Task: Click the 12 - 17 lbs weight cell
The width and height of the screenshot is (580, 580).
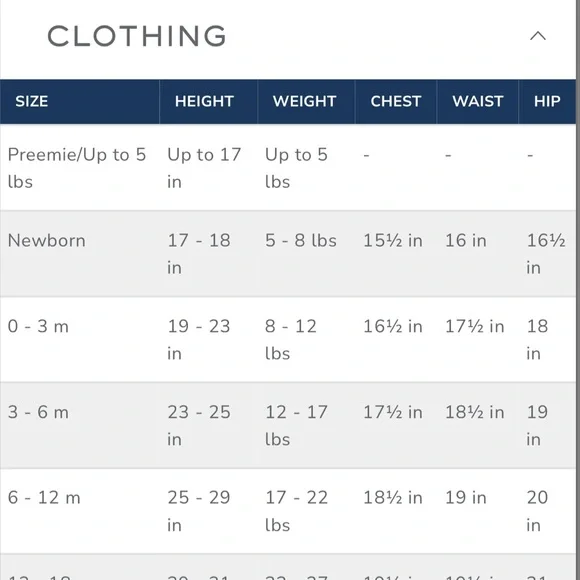Action: [x=296, y=426]
